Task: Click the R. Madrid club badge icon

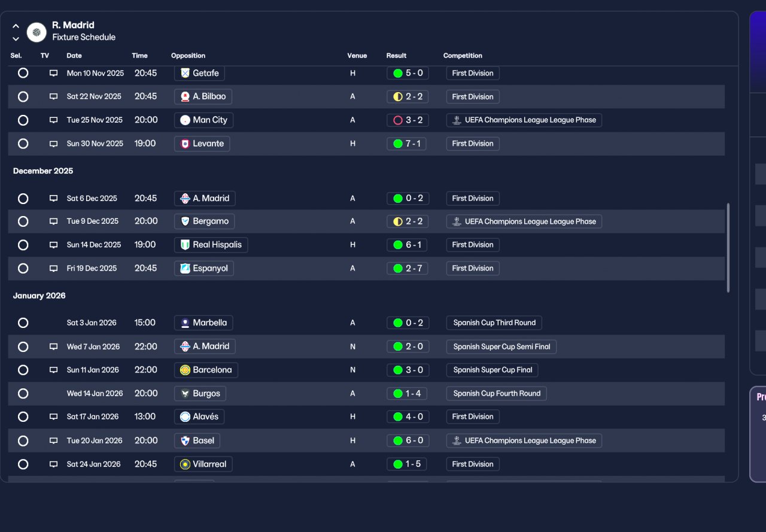Action: pos(37,32)
